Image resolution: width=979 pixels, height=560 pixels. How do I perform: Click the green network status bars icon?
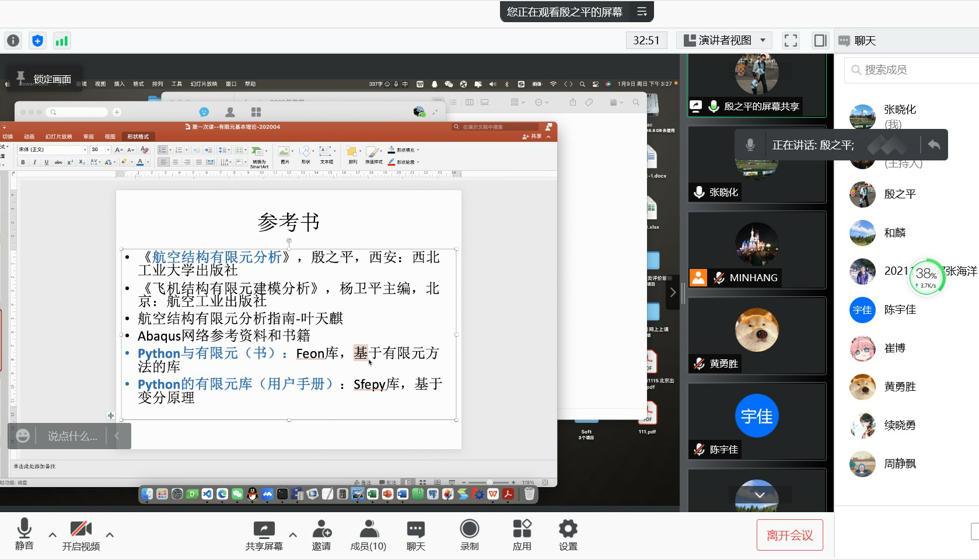pyautogui.click(x=61, y=41)
